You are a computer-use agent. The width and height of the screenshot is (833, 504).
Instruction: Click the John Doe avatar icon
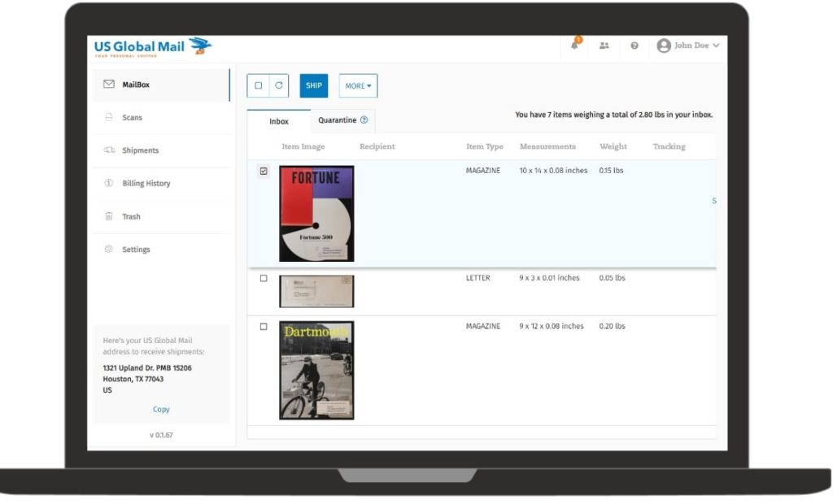(x=664, y=46)
